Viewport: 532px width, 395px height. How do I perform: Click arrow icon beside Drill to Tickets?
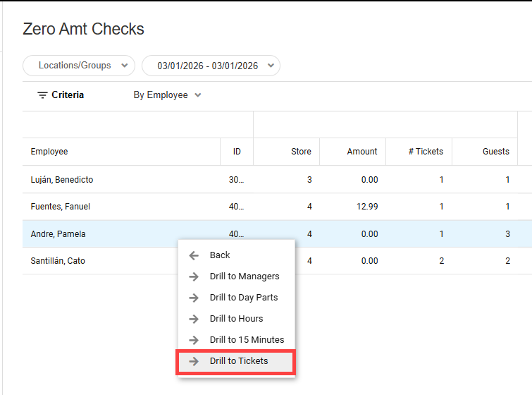point(194,361)
